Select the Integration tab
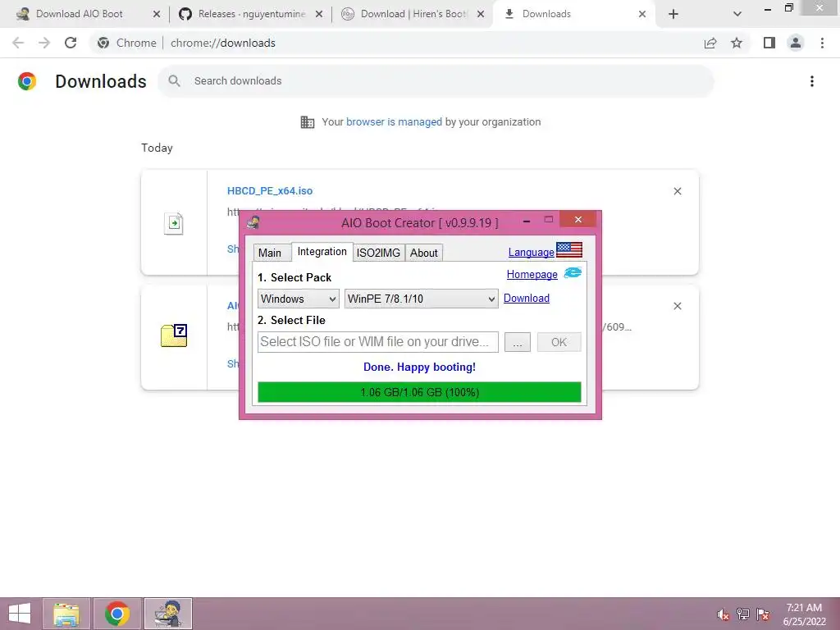Image resolution: width=840 pixels, height=630 pixels. click(322, 252)
